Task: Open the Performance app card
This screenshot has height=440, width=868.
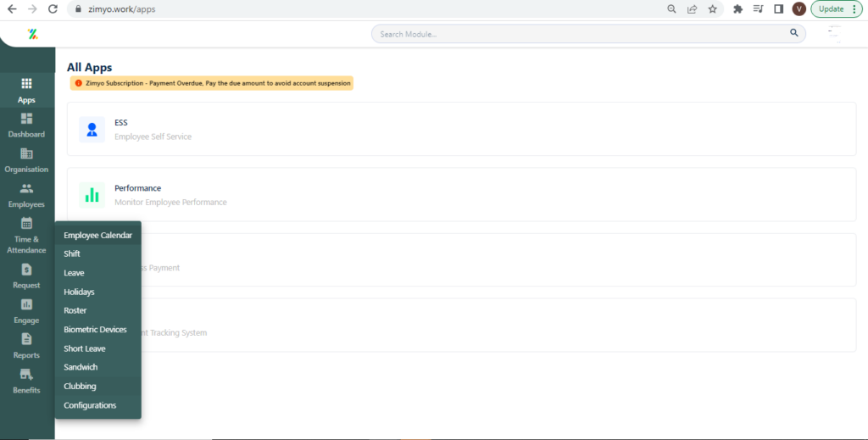Action: pyautogui.click(x=461, y=194)
